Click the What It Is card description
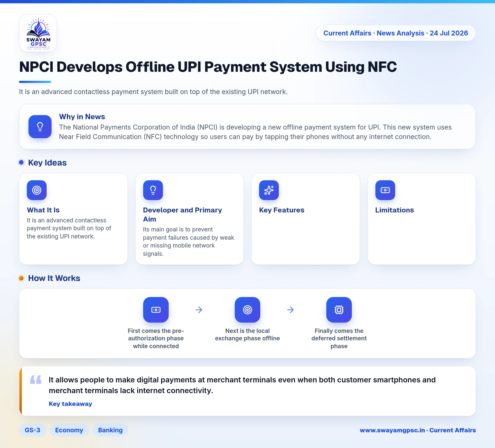This screenshot has width=495, height=448. 69,228
